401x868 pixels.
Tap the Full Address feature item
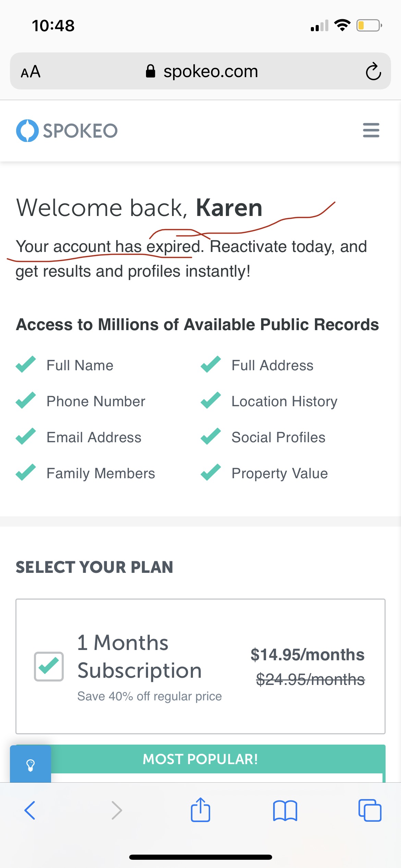click(272, 365)
